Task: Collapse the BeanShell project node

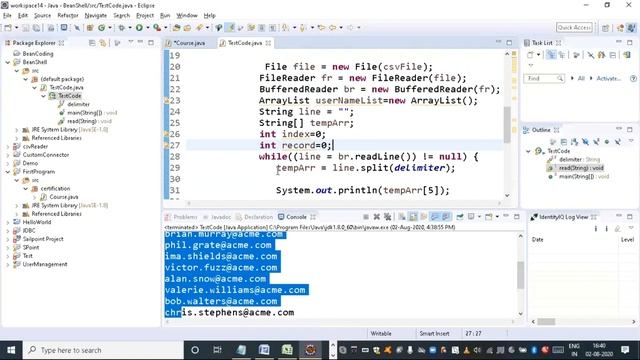Action: pos(8,62)
